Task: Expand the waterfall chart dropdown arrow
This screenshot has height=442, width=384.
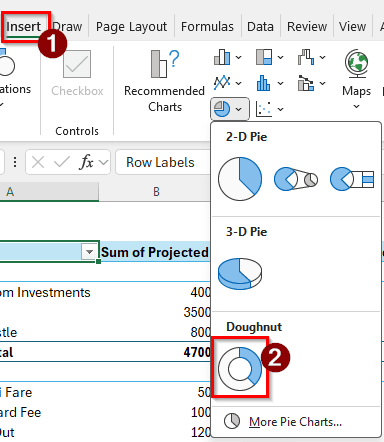Action: (x=323, y=57)
